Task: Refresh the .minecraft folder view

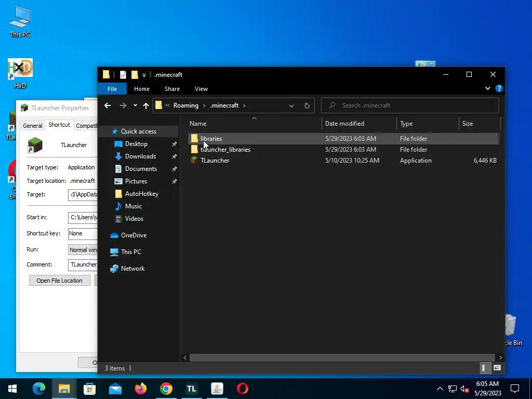Action: pyautogui.click(x=307, y=105)
